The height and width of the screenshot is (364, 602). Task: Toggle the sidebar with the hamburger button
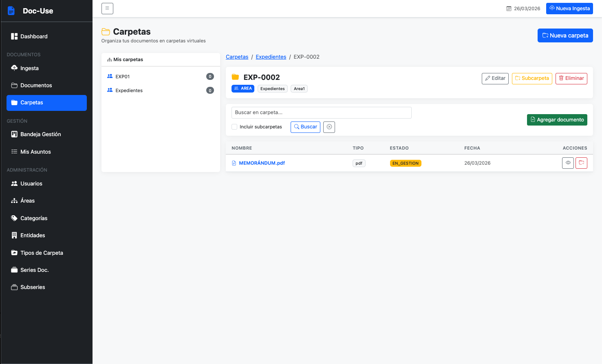click(x=107, y=8)
